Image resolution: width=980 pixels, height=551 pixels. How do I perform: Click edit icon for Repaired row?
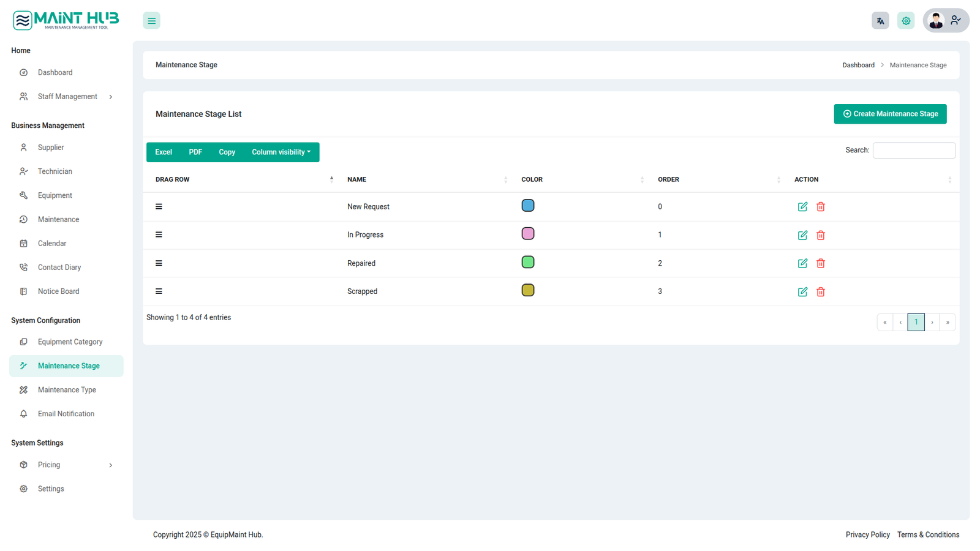(802, 263)
